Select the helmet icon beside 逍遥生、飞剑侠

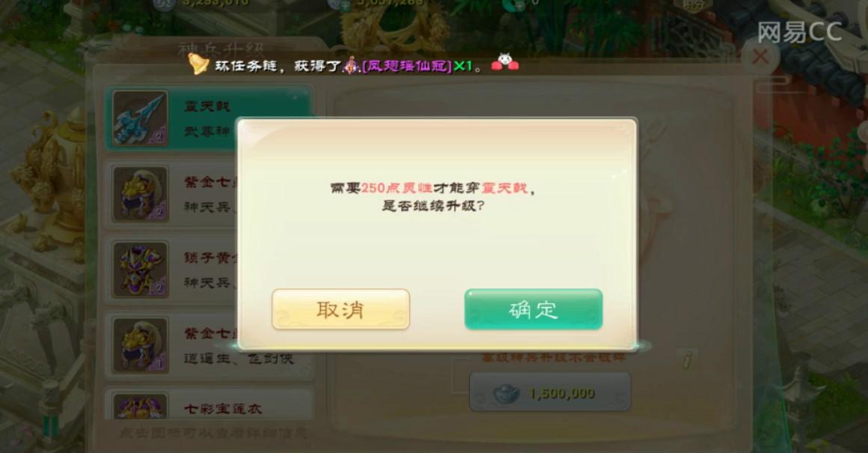click(140, 345)
